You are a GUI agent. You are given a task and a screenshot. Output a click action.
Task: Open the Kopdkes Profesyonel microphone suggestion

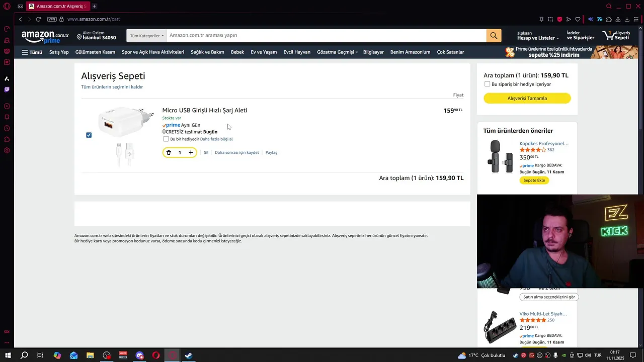[544, 144]
